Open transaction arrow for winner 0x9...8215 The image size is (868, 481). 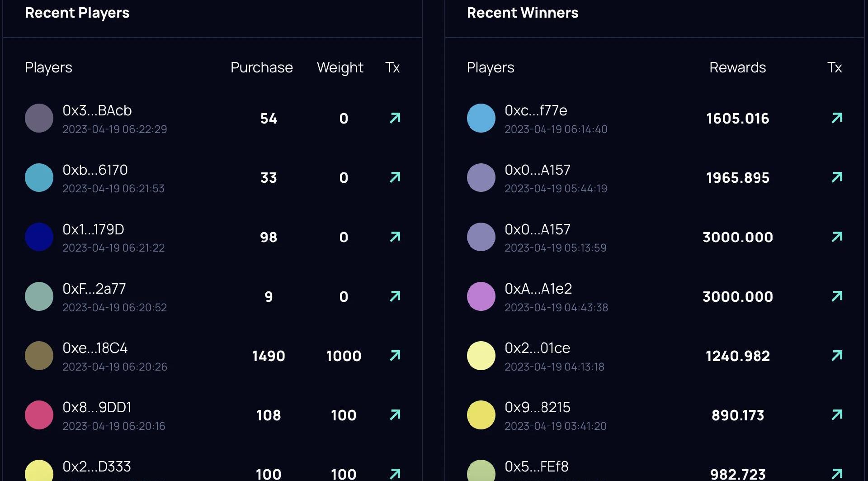coord(837,415)
